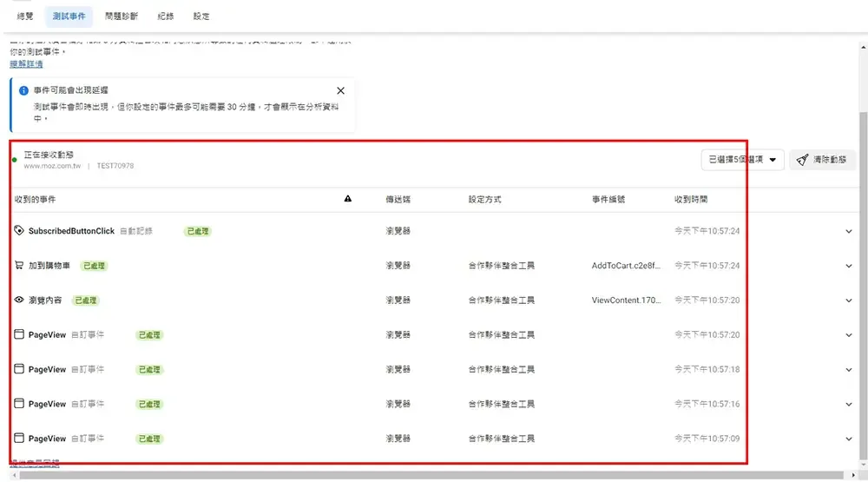Expand PageView row received at 10:57:09

pyautogui.click(x=849, y=439)
